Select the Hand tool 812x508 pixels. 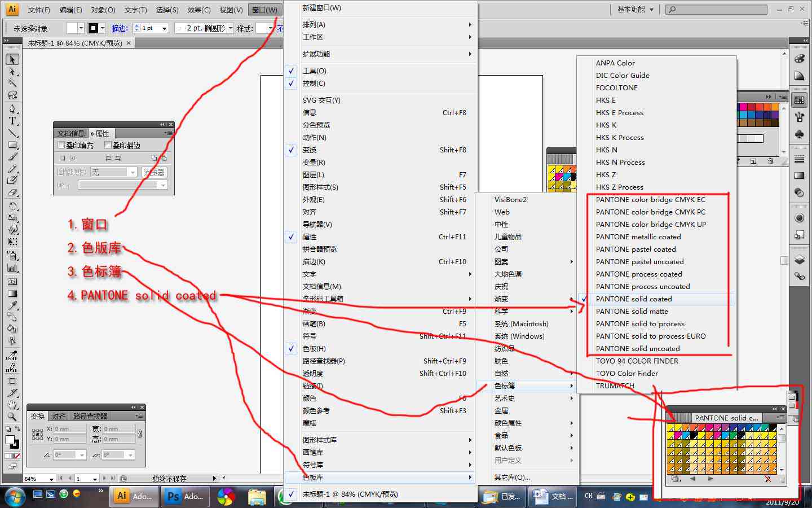coord(12,405)
